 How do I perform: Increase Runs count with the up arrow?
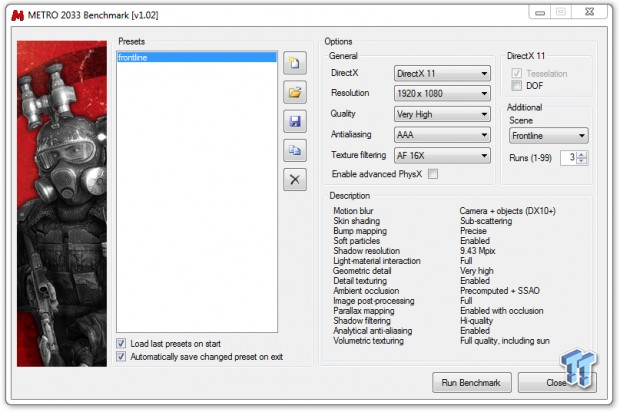581,155
